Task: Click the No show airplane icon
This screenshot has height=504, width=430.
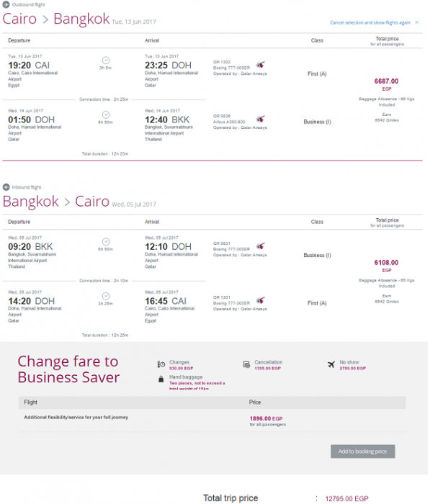Action: [331, 364]
